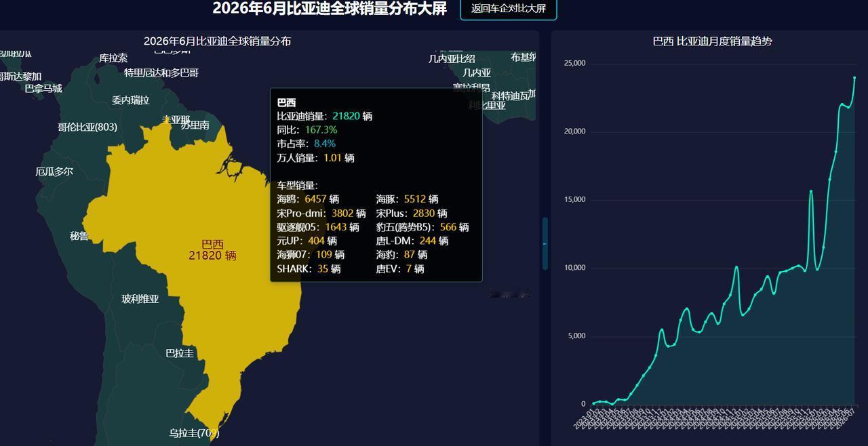Click the latest peak point on the trend line
The image size is (868, 446).
[854, 78]
